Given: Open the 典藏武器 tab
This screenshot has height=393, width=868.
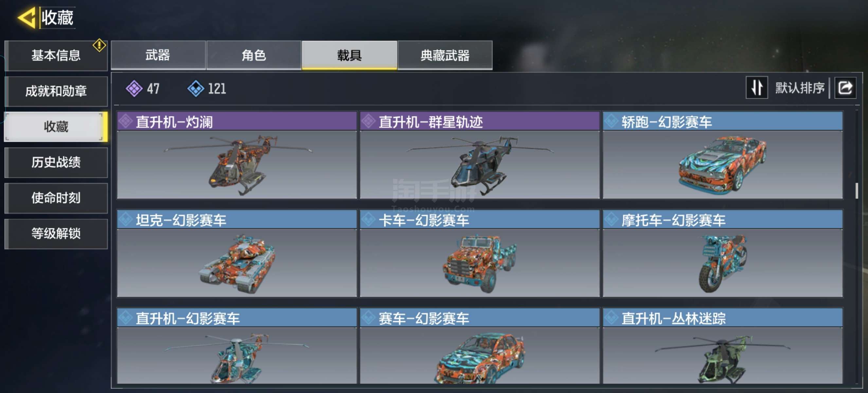Looking at the screenshot, I should point(445,55).
